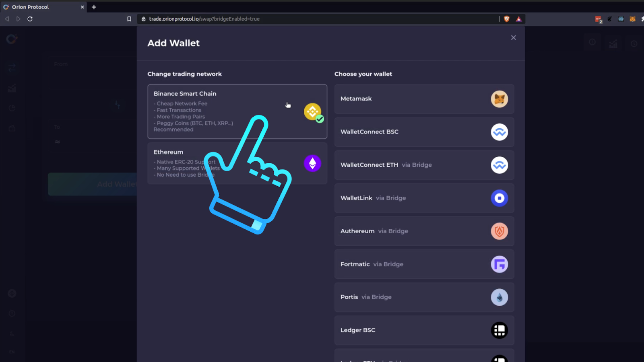Toggle dark mode moon icon
644x362 pixels.
[x=12, y=334]
